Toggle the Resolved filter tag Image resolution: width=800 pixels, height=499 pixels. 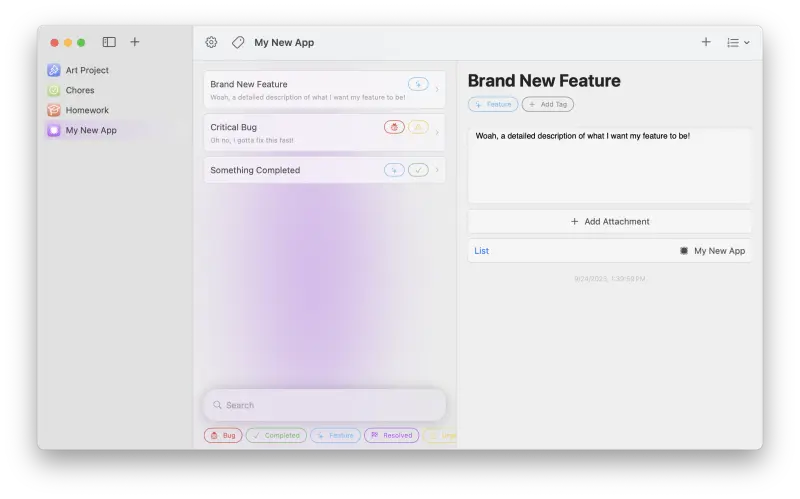[x=391, y=435]
